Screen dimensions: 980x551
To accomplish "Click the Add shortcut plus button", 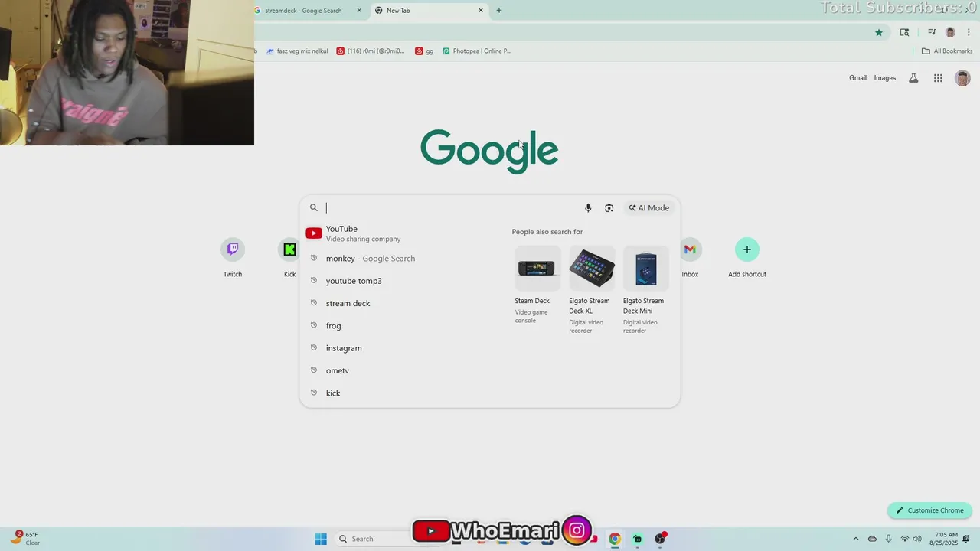I will 747,249.
